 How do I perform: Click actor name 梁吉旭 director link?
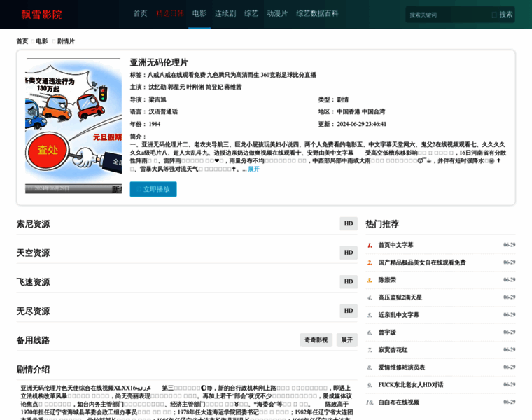point(157,99)
